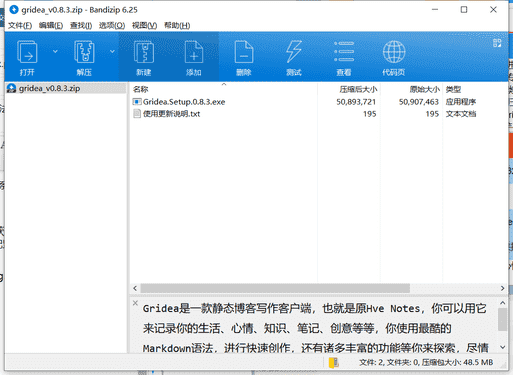The image size is (513, 375).
Task: Click the archive icon in the status bar
Action: pyautogui.click(x=334, y=362)
